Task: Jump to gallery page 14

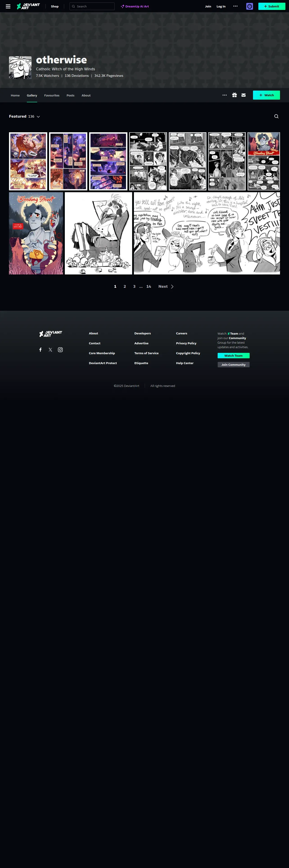Action: click(149, 286)
